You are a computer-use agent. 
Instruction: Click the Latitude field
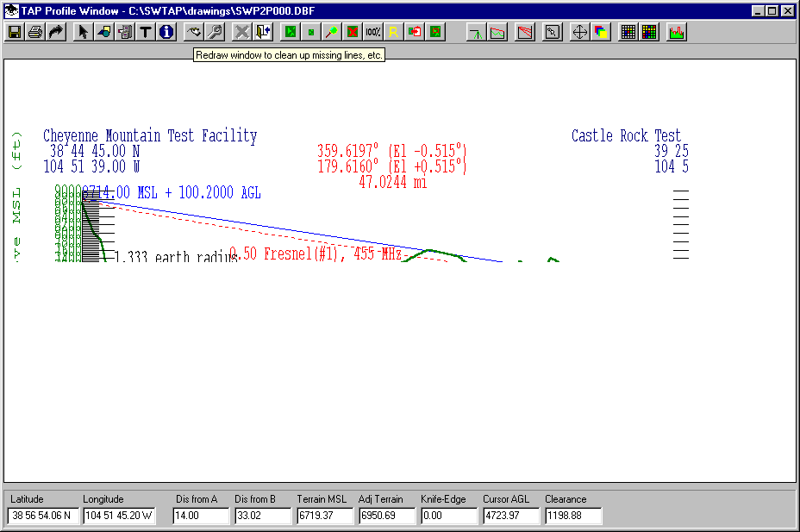(x=43, y=516)
